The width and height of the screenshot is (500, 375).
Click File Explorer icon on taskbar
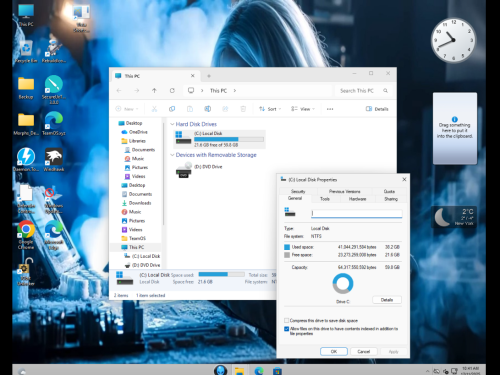point(239,370)
